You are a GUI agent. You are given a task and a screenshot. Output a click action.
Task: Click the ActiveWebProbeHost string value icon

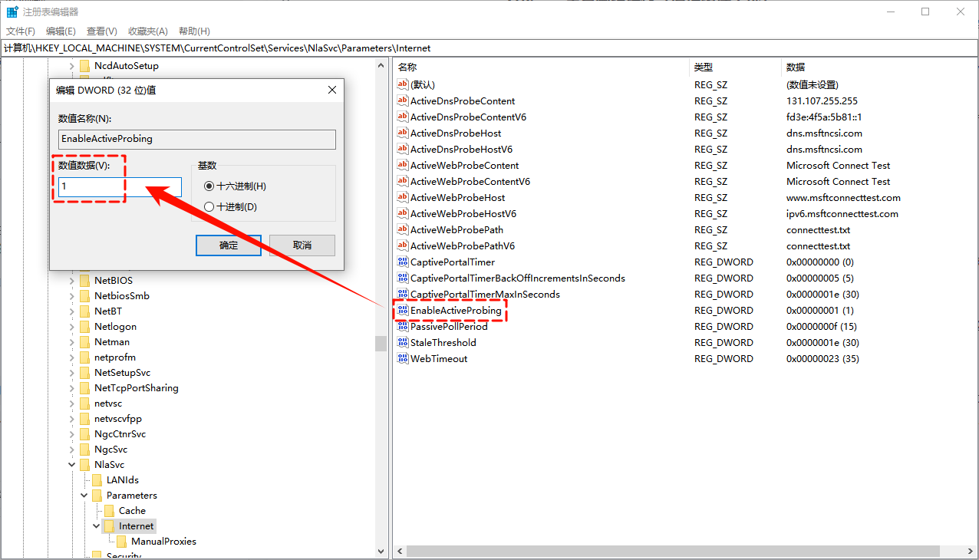click(403, 198)
